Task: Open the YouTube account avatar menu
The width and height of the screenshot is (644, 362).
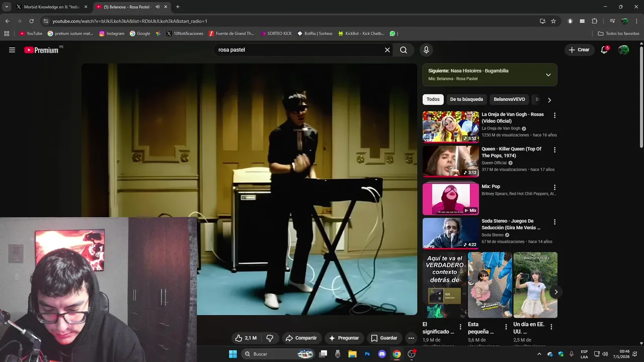Action: 623,50
